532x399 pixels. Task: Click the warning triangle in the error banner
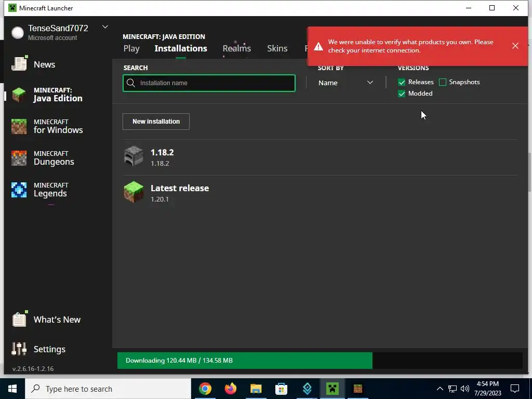pos(318,46)
